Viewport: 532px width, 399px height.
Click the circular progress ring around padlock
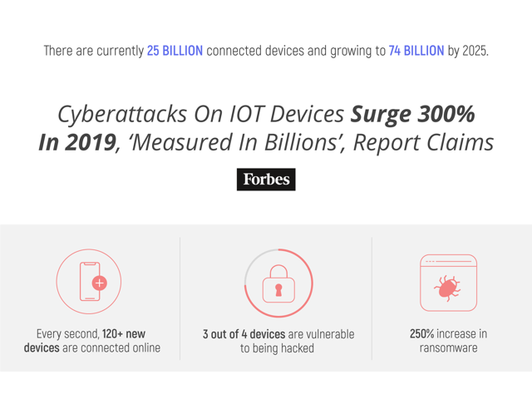click(278, 283)
